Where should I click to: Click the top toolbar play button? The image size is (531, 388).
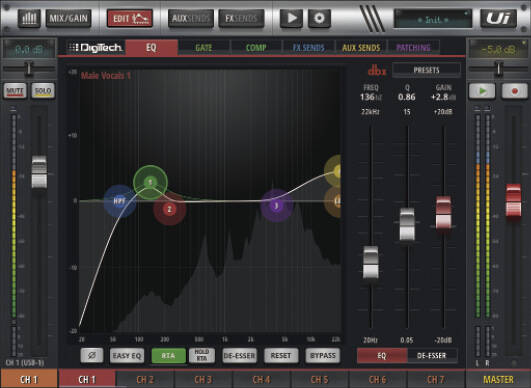click(291, 18)
